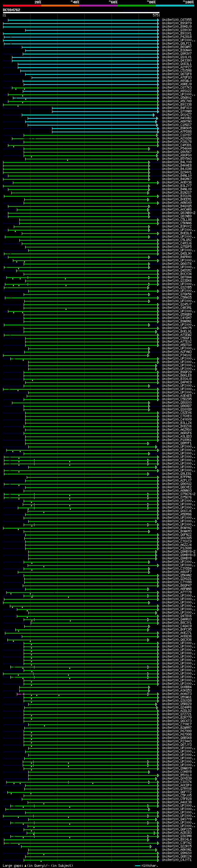Select hit UniRef100_C6T955
Image resolution: width=197 pixels, height=868 pixels.
tap(176, 20)
